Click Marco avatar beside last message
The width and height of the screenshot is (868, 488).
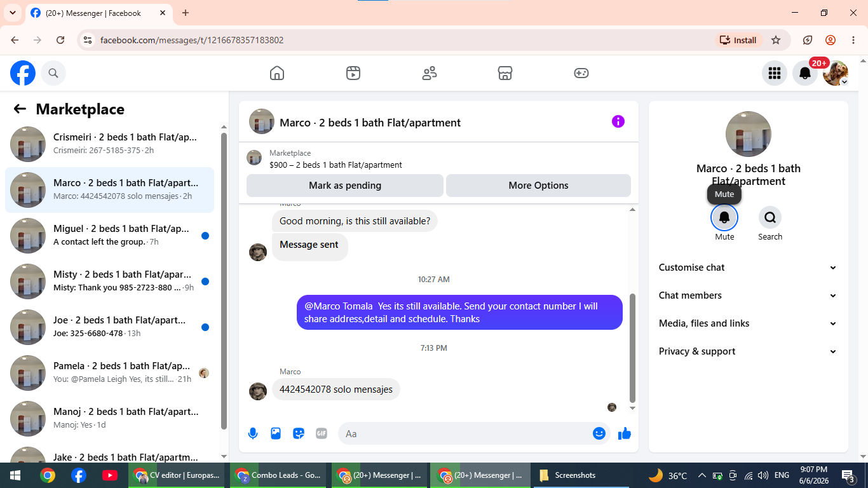click(x=258, y=391)
